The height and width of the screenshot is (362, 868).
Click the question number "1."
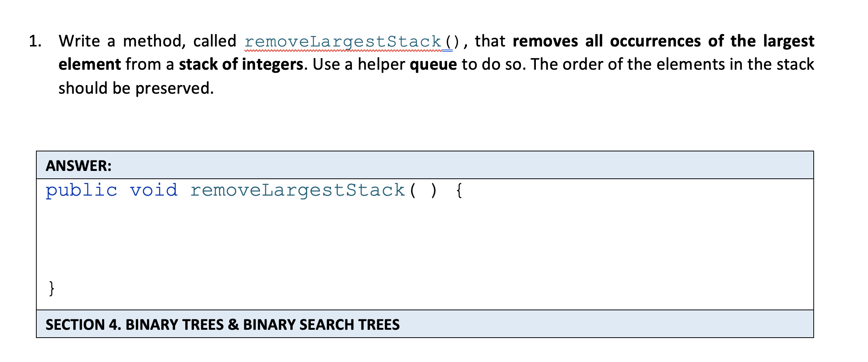35,41
